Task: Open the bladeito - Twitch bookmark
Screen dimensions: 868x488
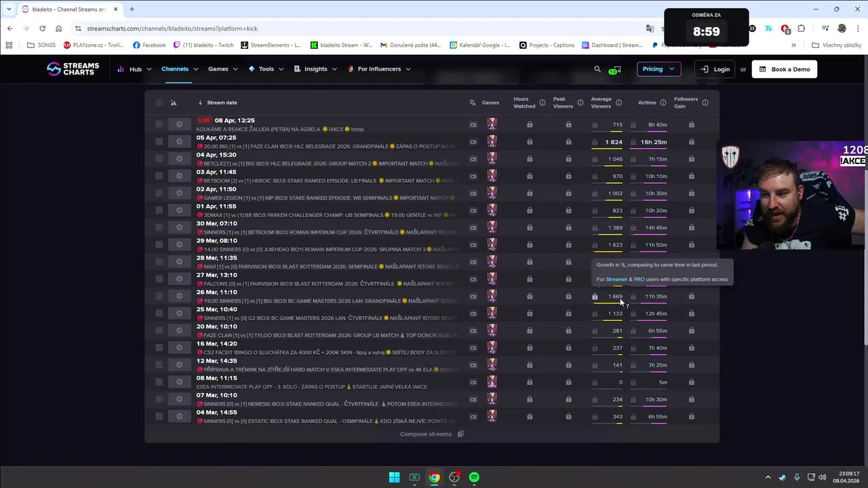Action: pyautogui.click(x=203, y=45)
